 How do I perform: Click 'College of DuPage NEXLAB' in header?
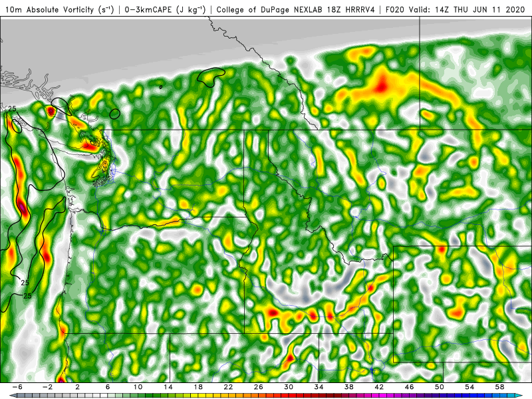pos(271,10)
